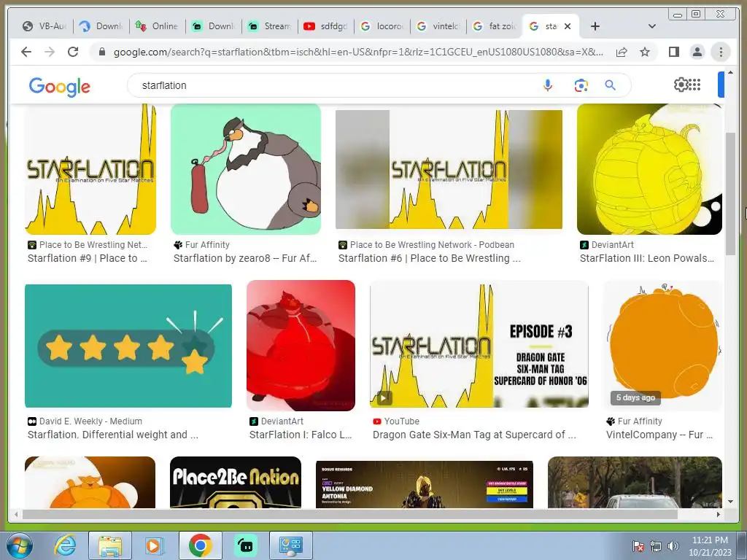The width and height of the screenshot is (747, 560).
Task: Open the Chrome three-dot menu
Action: (x=721, y=52)
